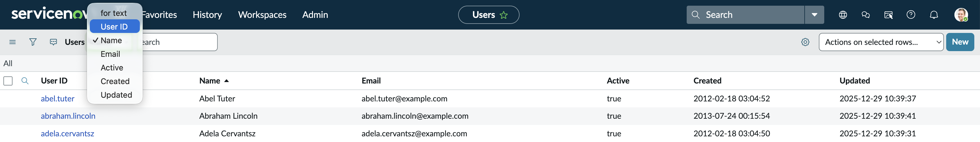The height and width of the screenshot is (142, 980).
Task: Toggle column search magnifier icon in header
Action: point(25,81)
